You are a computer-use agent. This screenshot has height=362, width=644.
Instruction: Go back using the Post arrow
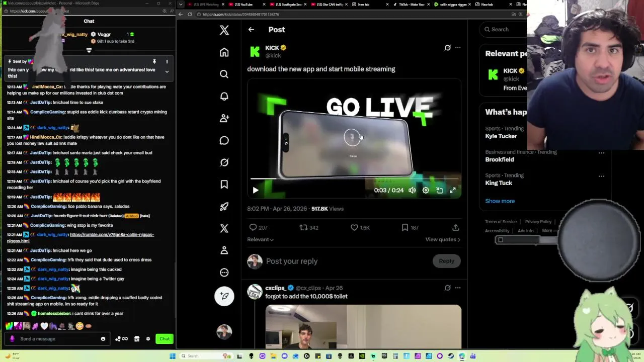tap(251, 30)
